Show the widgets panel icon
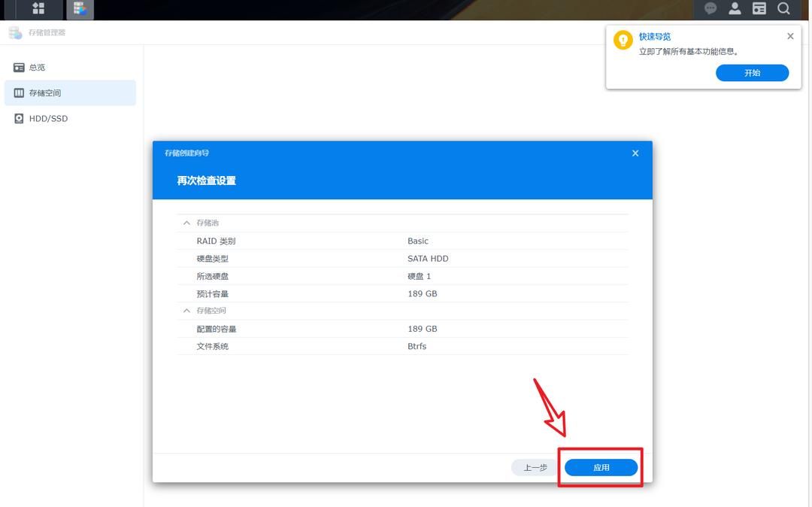The height and width of the screenshot is (507, 812). 759,9
